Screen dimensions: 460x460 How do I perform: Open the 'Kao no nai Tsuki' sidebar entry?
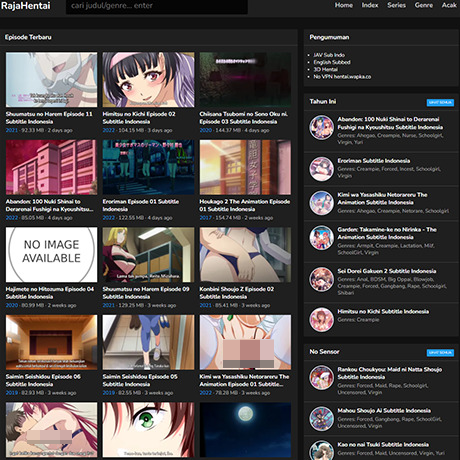pos(383,444)
